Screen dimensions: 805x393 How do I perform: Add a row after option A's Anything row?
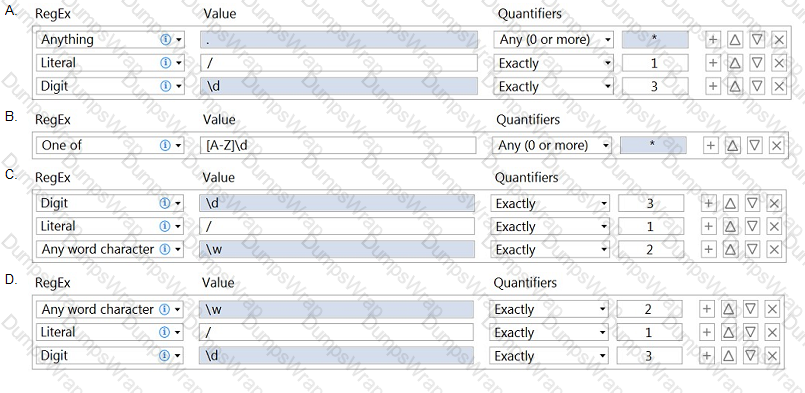point(713,40)
